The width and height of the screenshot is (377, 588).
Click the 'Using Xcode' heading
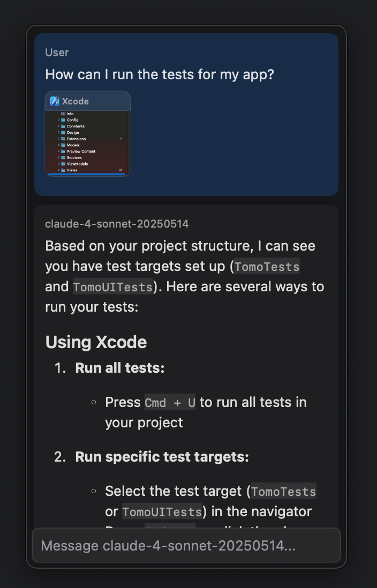coord(96,342)
